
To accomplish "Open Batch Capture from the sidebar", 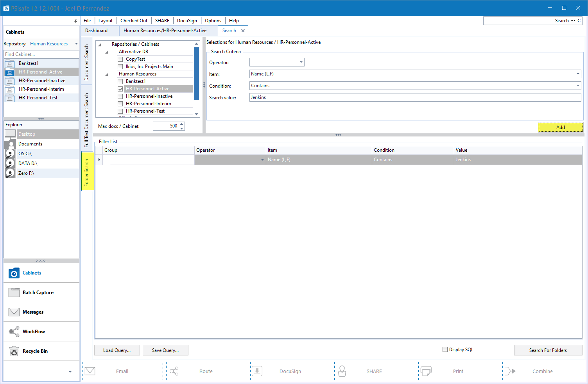I will tap(38, 292).
